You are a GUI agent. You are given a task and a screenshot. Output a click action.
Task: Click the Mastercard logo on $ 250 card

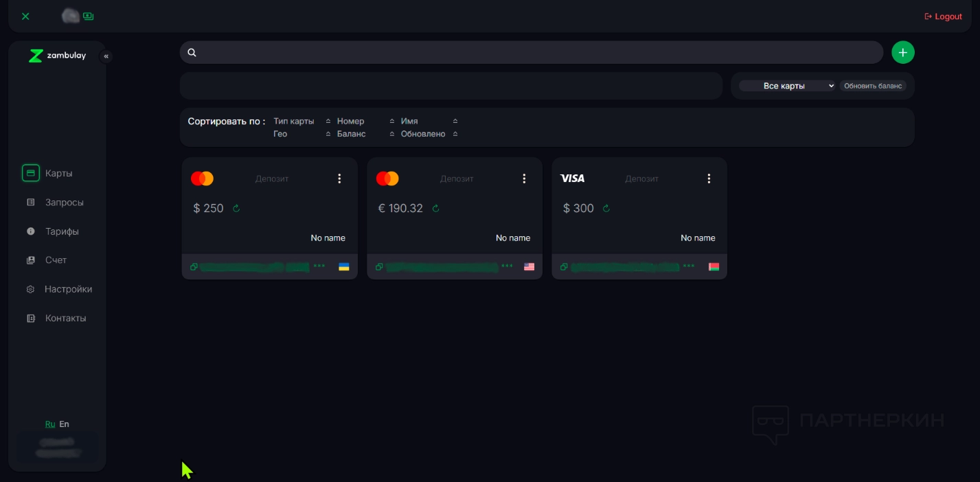click(203, 179)
